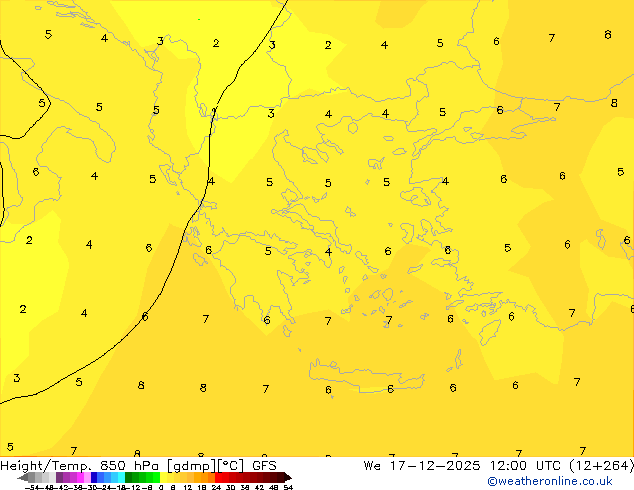The height and width of the screenshot is (490, 634).
Task: Pick the bright red legend swatch
Action: (218, 477)
